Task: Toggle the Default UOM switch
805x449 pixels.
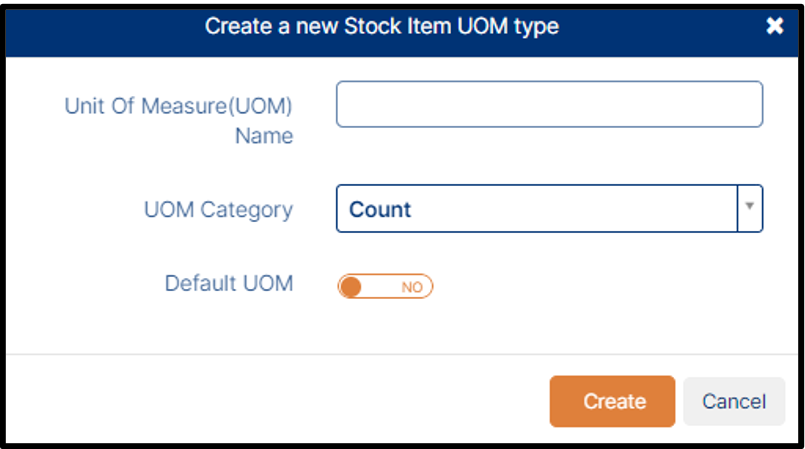Action: (x=385, y=287)
